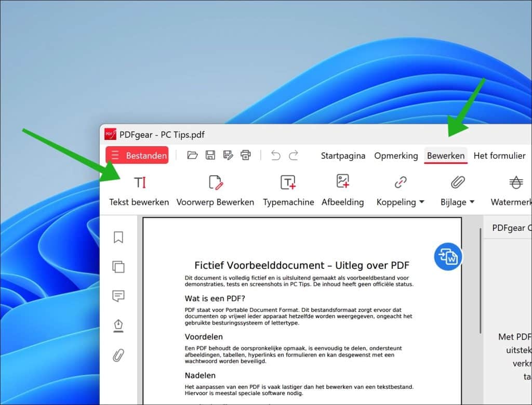Expand the Bijlage dropdown arrow
This screenshot has height=405, width=532.
(472, 202)
